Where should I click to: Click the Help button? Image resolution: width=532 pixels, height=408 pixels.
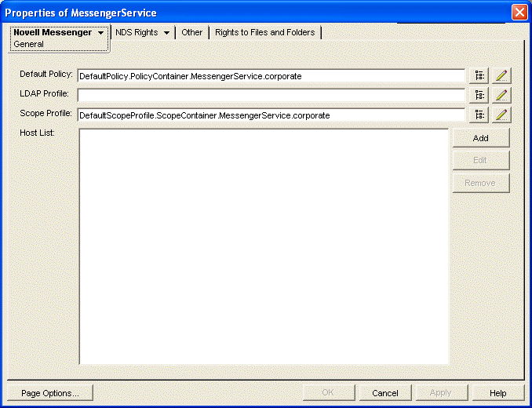(497, 393)
